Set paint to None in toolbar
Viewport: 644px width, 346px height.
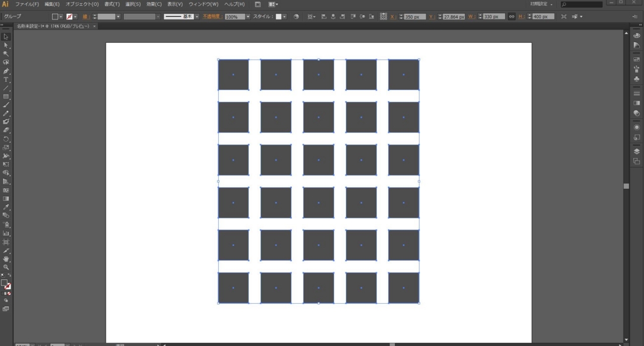[x=9, y=294]
